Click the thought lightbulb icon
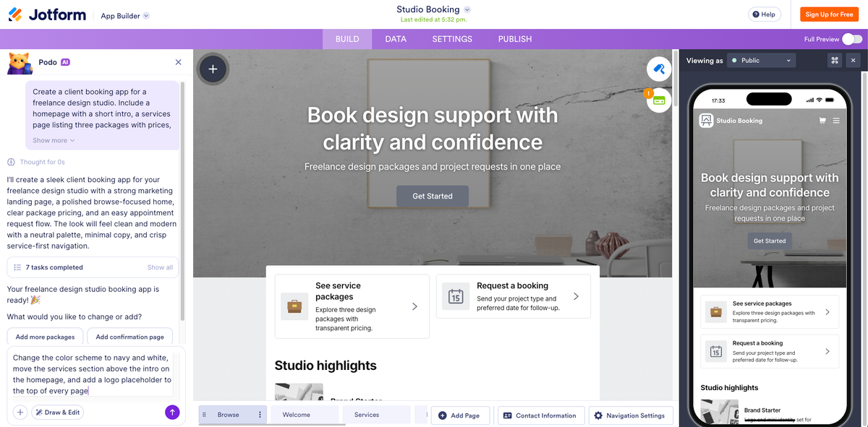 pyautogui.click(x=12, y=162)
